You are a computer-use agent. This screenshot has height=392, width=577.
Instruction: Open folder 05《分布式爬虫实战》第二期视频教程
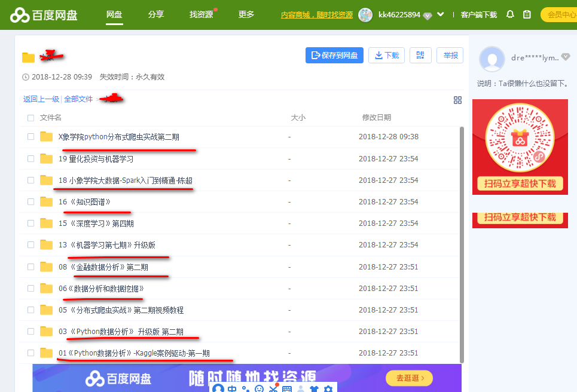(121, 310)
